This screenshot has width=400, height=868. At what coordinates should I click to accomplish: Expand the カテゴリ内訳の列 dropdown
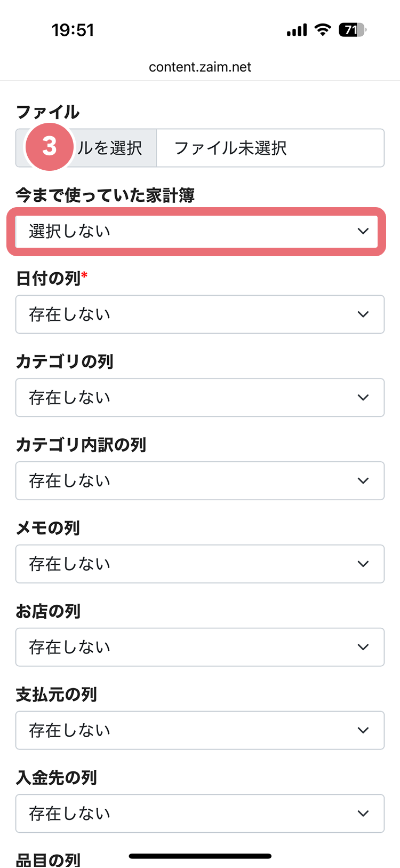[200, 480]
